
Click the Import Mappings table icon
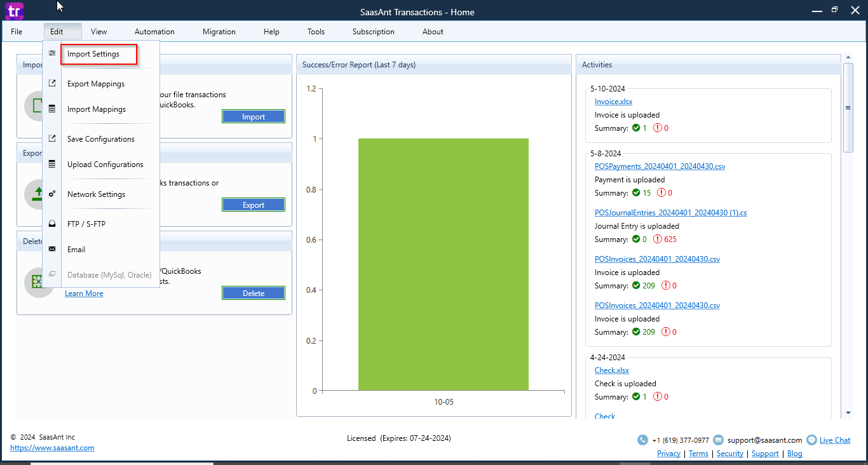point(52,109)
